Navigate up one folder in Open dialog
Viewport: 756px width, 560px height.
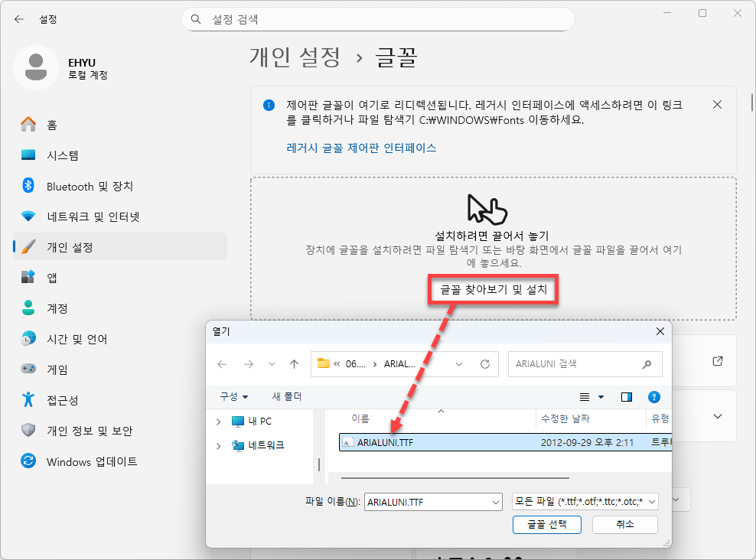294,364
